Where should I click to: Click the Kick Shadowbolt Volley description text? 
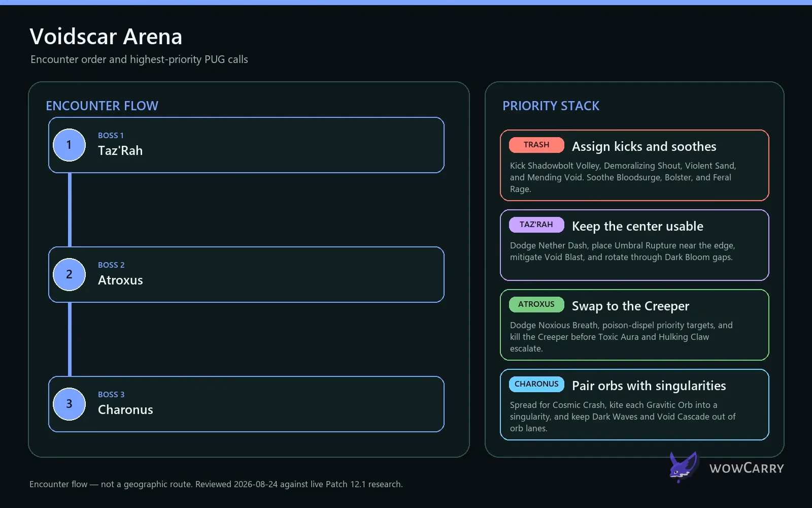[623, 177]
